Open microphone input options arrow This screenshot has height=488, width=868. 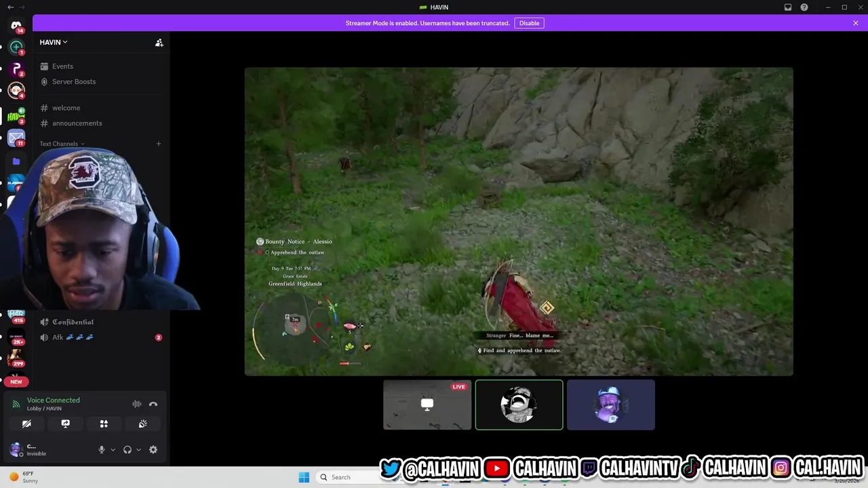(113, 449)
